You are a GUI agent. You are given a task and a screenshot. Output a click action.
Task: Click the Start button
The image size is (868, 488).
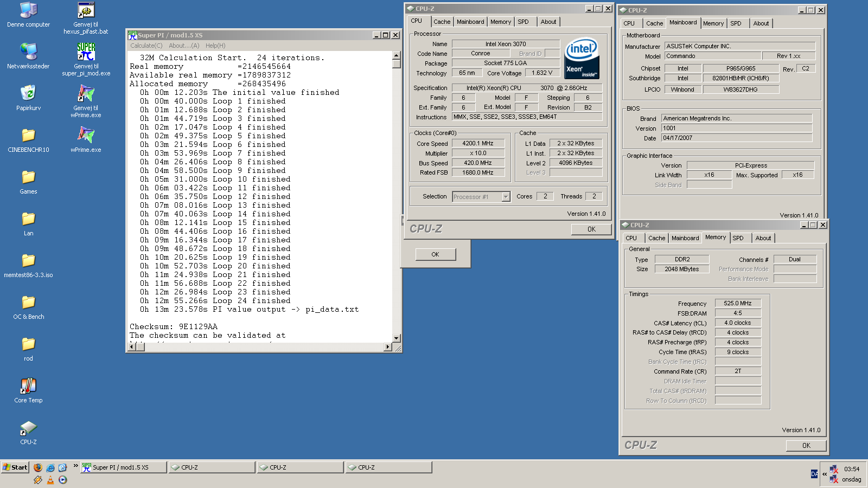coord(15,467)
